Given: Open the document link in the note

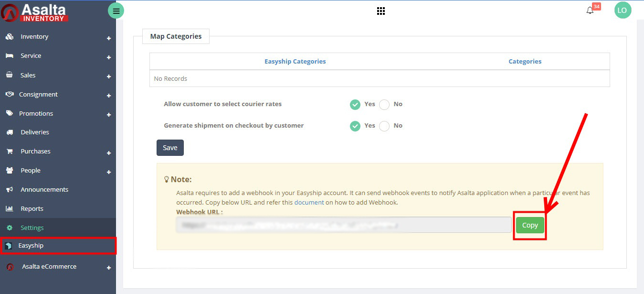Looking at the screenshot, I should (x=309, y=202).
